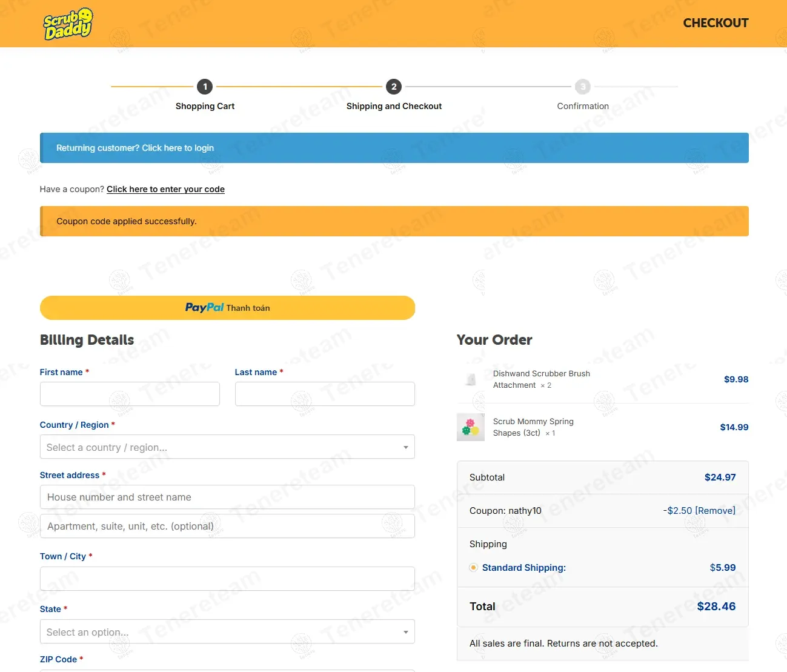This screenshot has height=672, width=787.
Task: Click the step 1 Shopping Cart circle
Action: tap(205, 87)
